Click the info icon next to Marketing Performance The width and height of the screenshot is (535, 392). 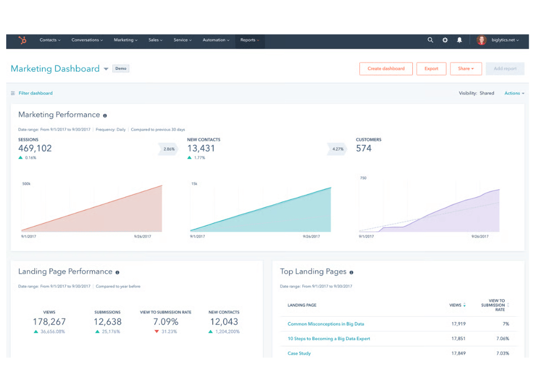[104, 115]
